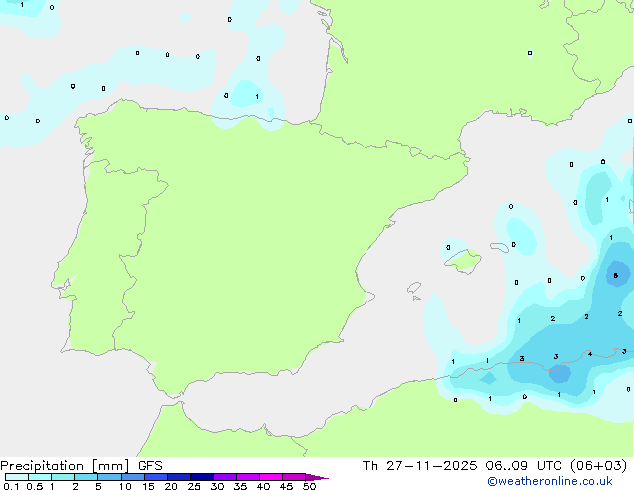Click the 0.1–0.5 mm palest legend swatch
This screenshot has width=634, height=490.
(17, 477)
